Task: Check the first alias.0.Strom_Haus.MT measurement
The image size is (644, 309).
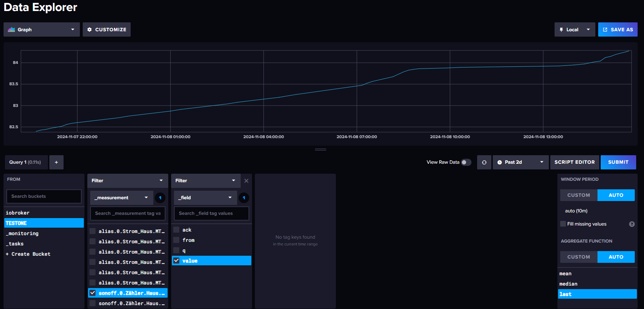Action: (x=93, y=231)
